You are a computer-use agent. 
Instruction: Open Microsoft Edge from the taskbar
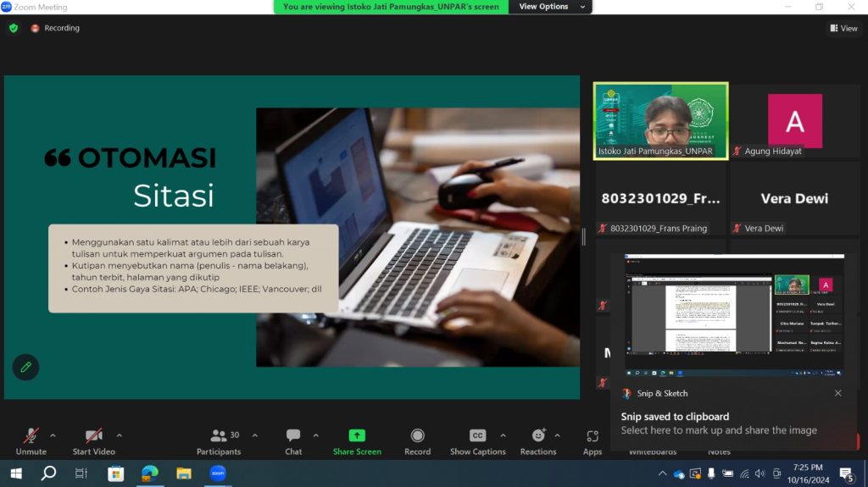[150, 473]
